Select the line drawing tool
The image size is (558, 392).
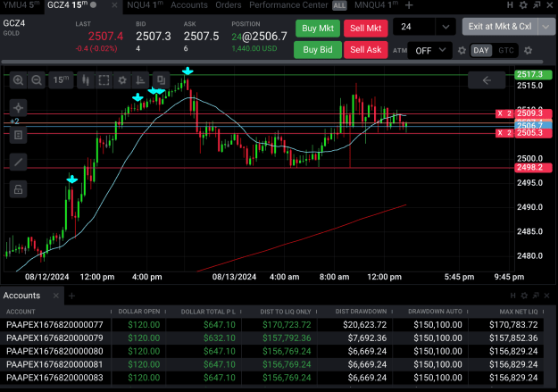pos(18,162)
